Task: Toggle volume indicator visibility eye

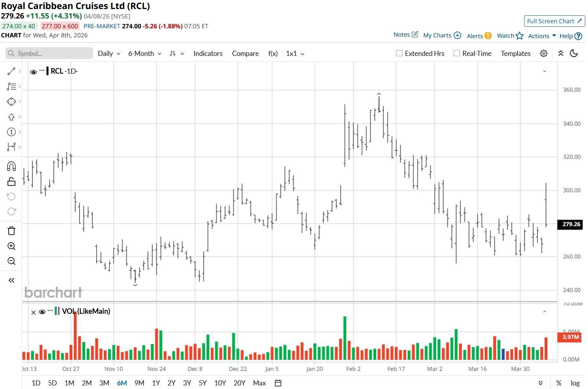Action: [42, 312]
